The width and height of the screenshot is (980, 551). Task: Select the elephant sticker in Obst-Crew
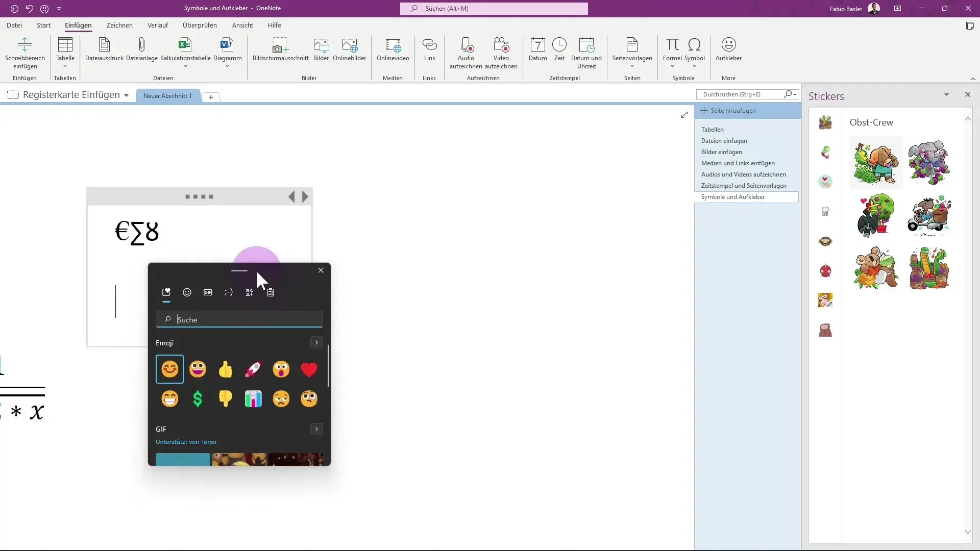tap(929, 163)
